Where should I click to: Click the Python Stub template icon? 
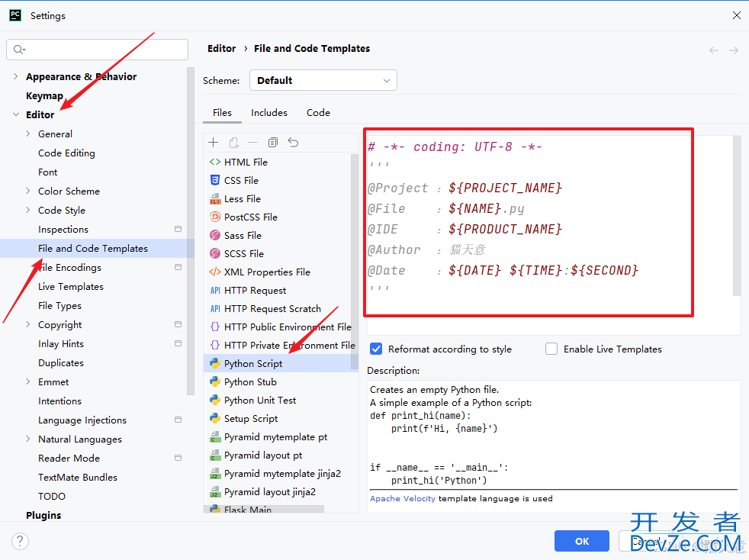point(215,381)
